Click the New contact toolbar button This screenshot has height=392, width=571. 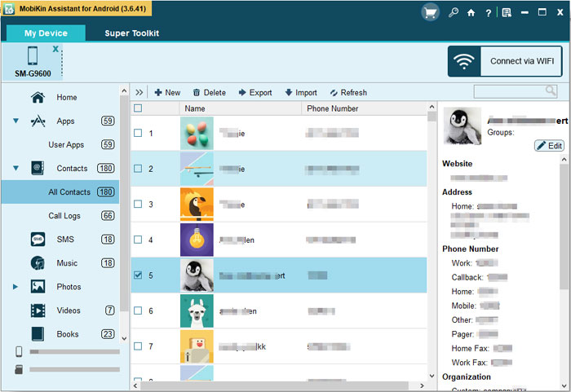pyautogui.click(x=167, y=93)
